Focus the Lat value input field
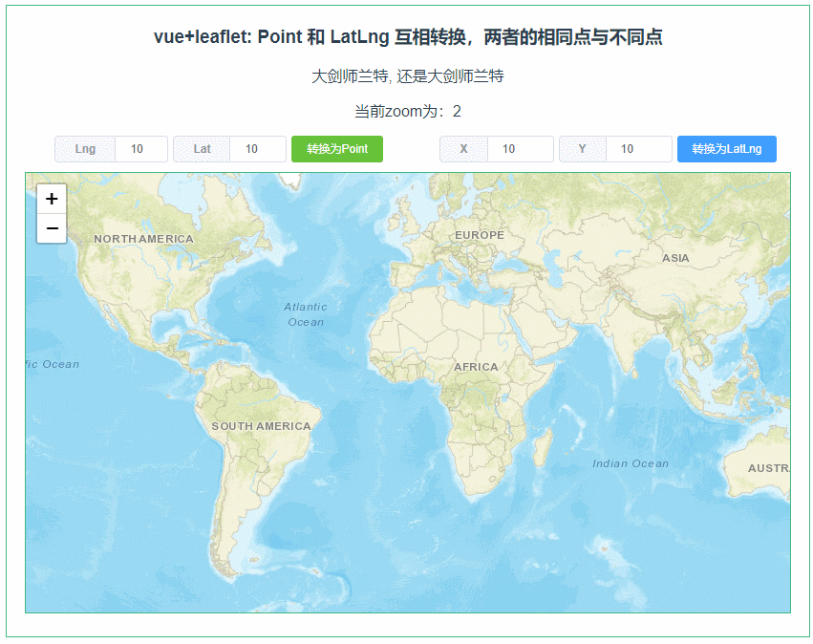 tap(258, 149)
